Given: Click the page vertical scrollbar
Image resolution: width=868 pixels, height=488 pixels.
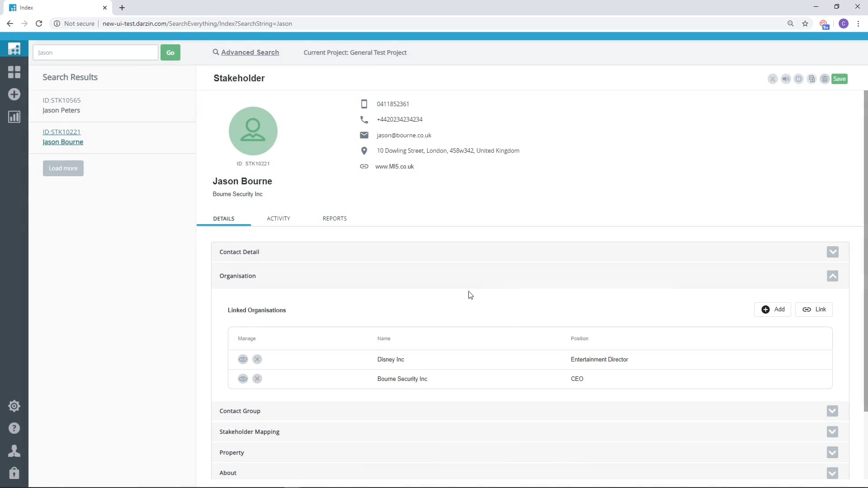Looking at the screenshot, I should click(x=865, y=251).
